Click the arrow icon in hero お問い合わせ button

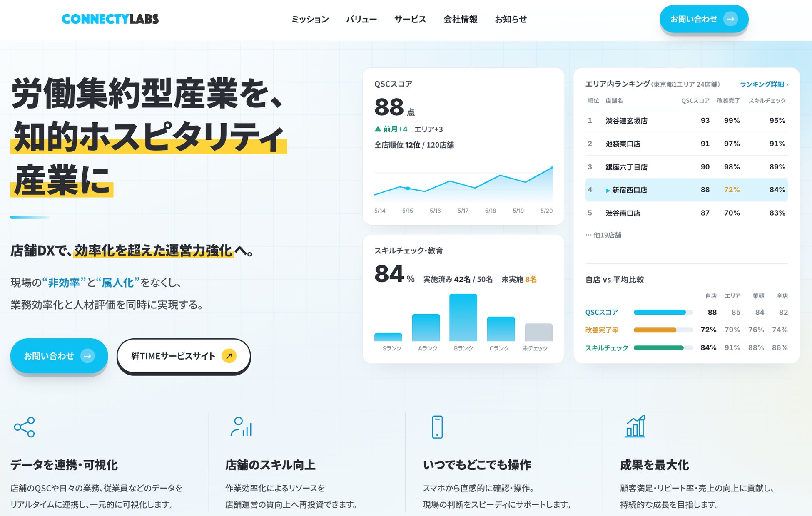click(87, 356)
